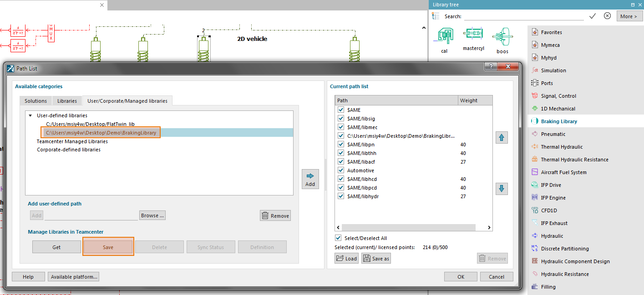Toggle the Select/Deselect All checkbox

point(339,238)
